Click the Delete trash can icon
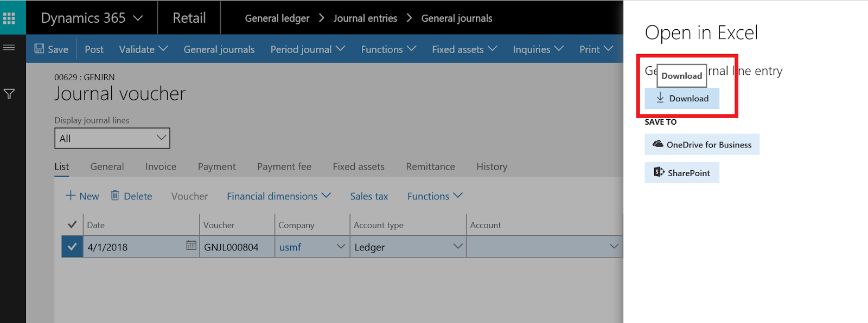This screenshot has height=323, width=868. point(115,196)
